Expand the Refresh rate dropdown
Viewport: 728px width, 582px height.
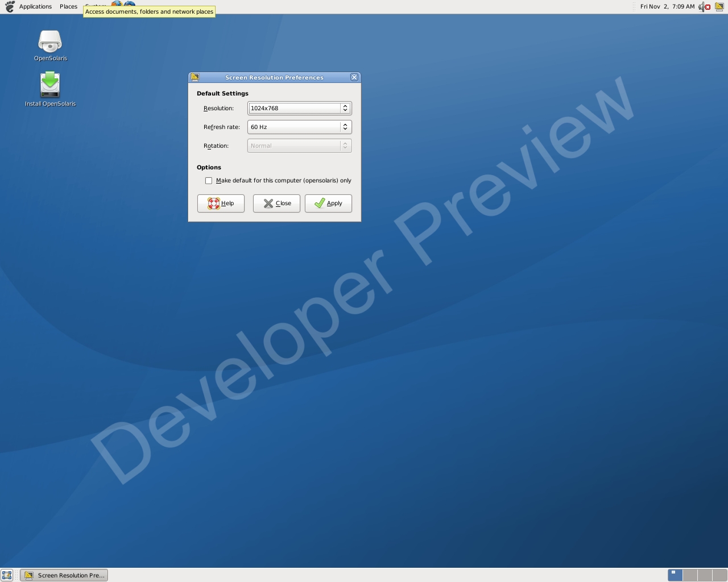coord(299,127)
